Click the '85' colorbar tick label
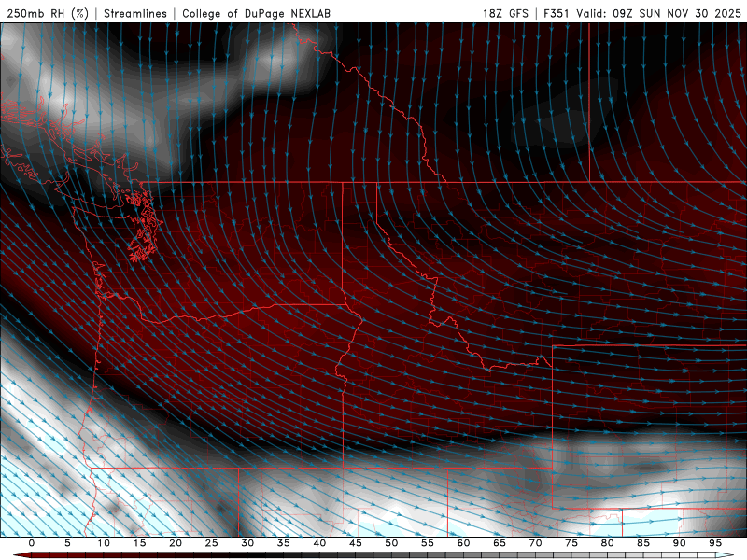The image size is (747, 560). (x=643, y=543)
